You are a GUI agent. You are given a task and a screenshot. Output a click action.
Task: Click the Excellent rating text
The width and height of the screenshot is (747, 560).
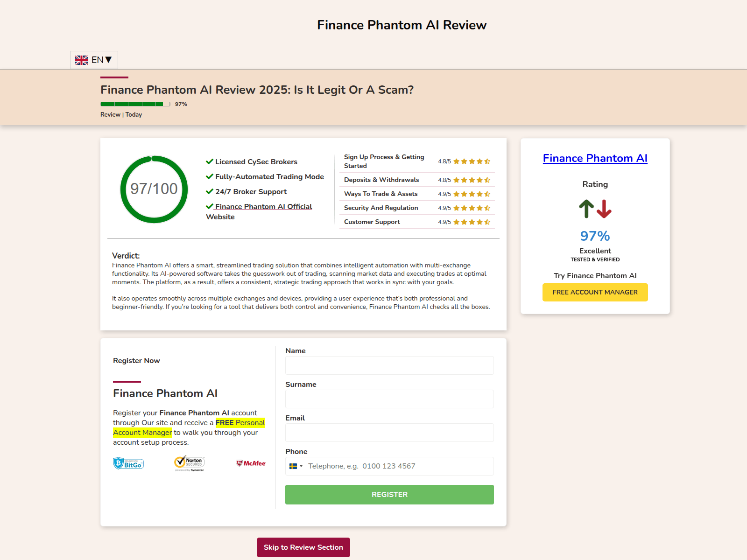(x=595, y=251)
